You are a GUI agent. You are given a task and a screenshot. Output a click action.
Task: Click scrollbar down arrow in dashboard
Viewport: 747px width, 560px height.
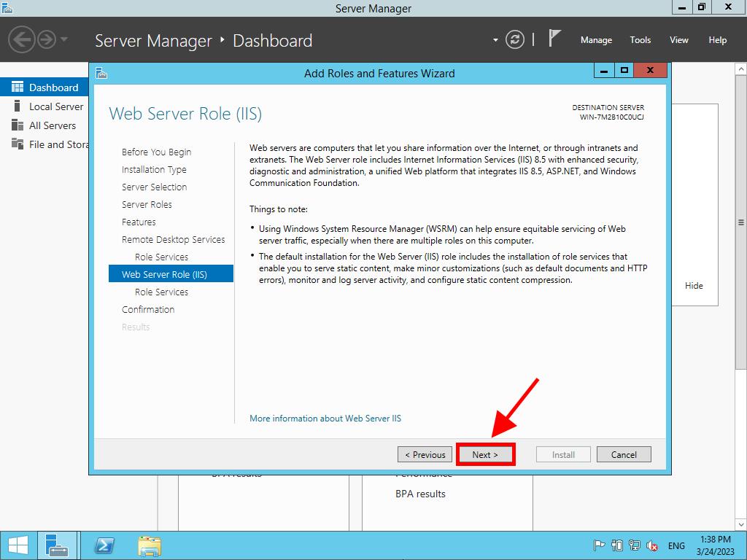point(741,524)
